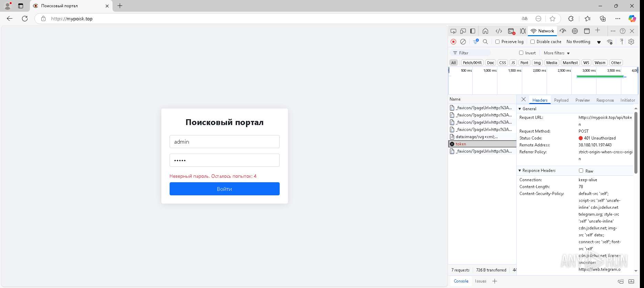Open the Elements panel code icon
The height and width of the screenshot is (288, 644).
tap(498, 31)
